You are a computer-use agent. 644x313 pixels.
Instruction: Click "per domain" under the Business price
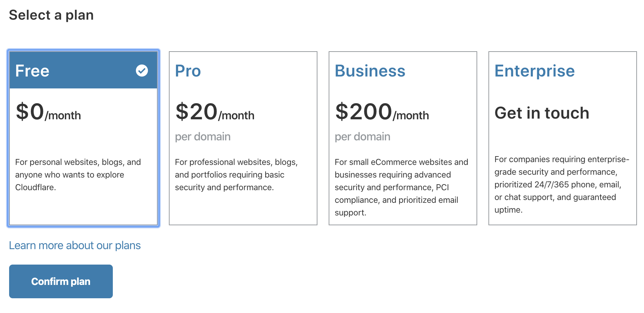coord(362,136)
